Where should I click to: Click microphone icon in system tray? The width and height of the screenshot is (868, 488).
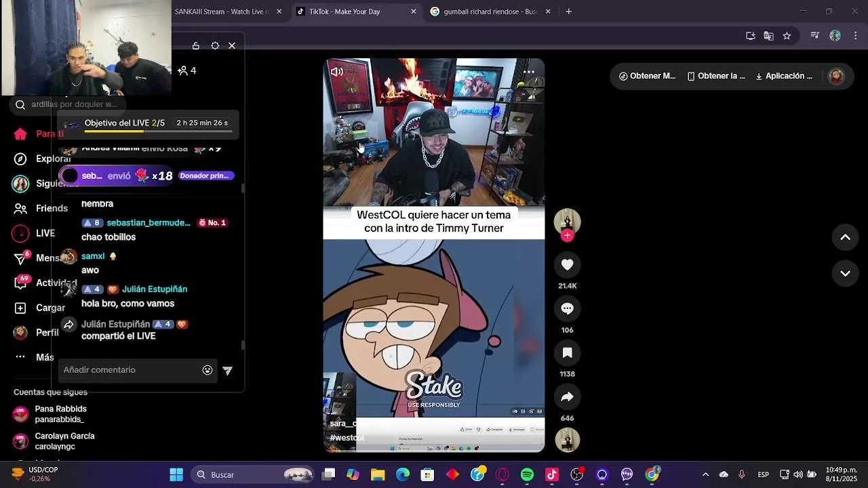pyautogui.click(x=742, y=474)
